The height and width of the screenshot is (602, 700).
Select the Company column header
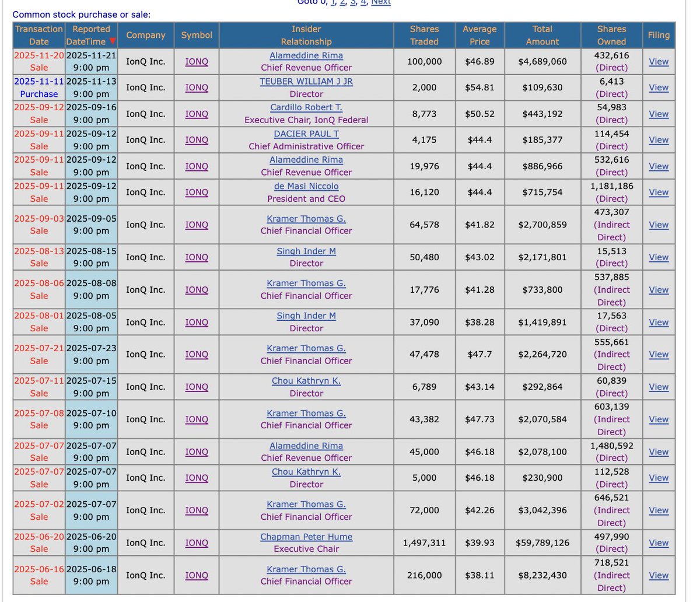click(x=146, y=35)
